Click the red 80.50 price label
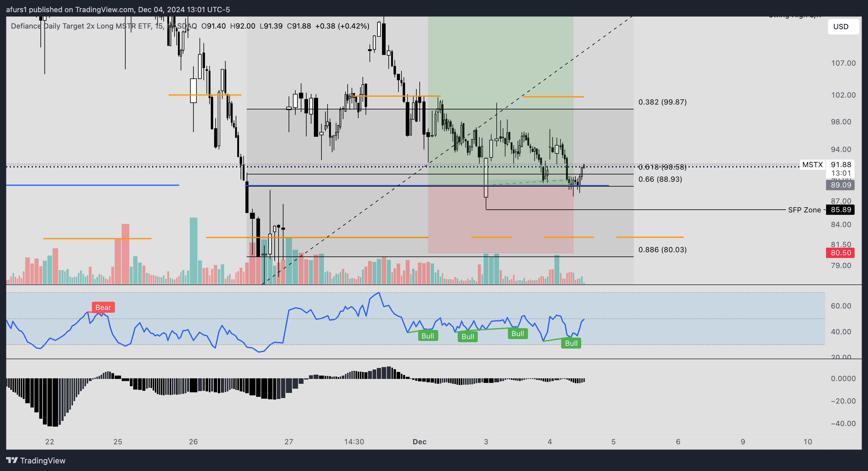868x471 pixels. pos(841,253)
